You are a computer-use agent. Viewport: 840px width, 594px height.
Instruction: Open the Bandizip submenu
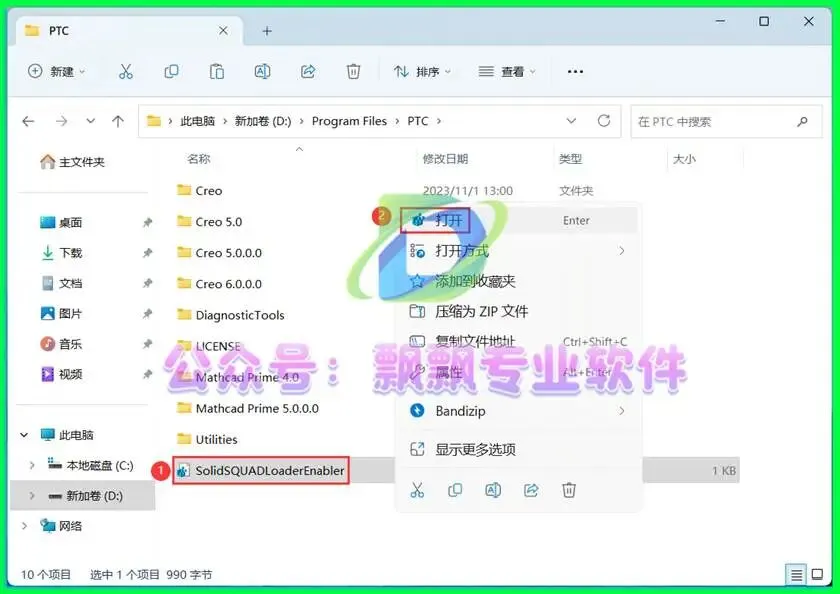click(x=519, y=411)
